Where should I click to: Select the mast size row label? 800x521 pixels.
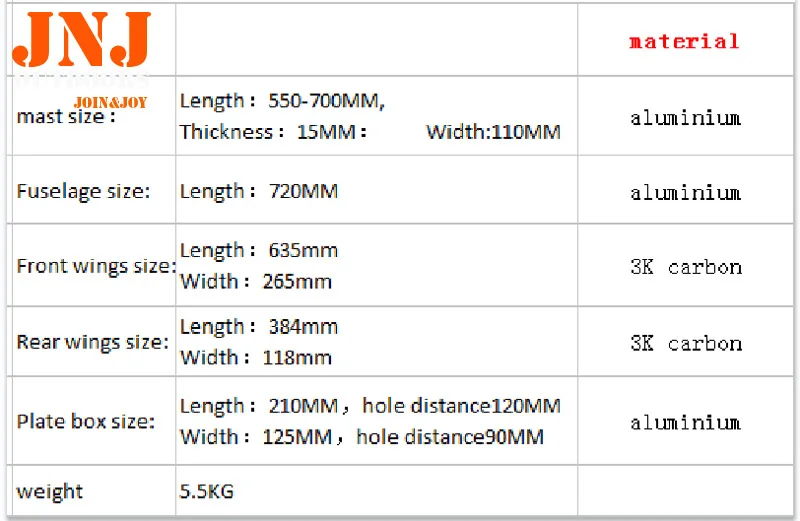[x=66, y=116]
